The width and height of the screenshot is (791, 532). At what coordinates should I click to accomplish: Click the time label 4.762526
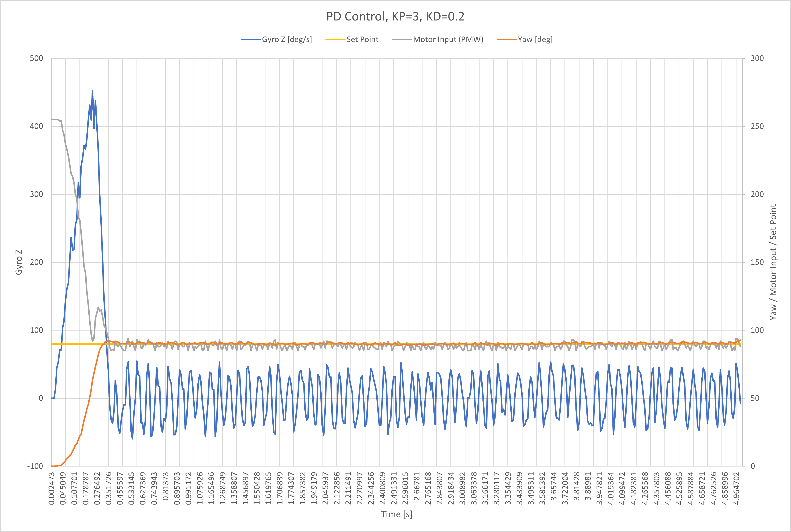713,488
